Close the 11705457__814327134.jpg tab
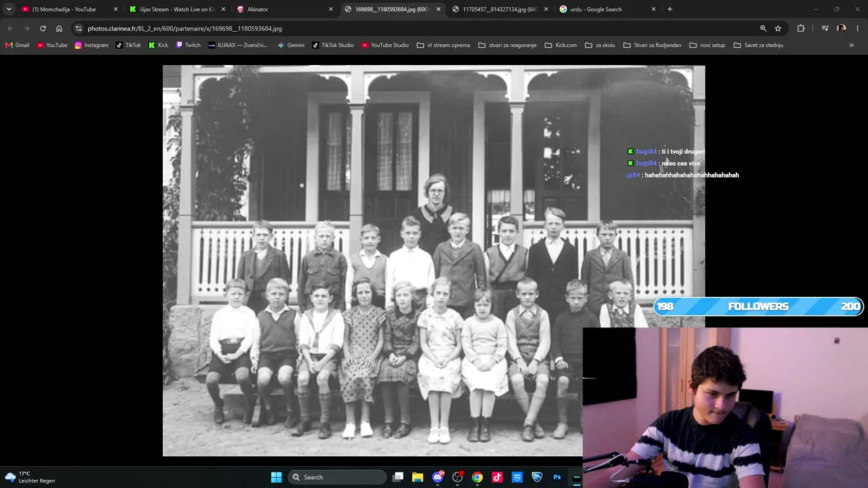Viewport: 868px width, 488px height. [x=546, y=9]
